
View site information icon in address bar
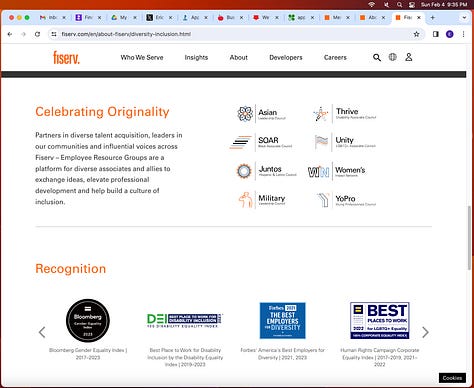coord(54,34)
